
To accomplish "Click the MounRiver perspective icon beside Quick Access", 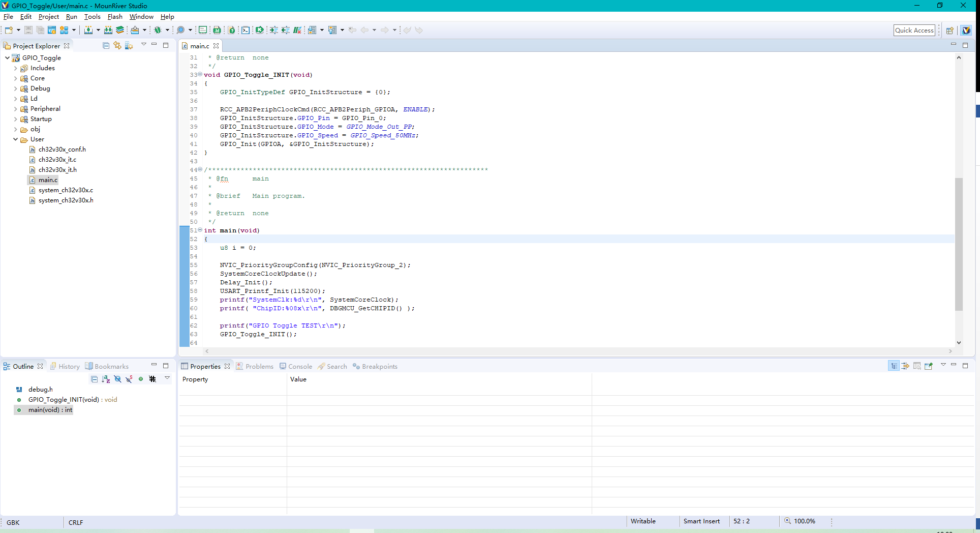I will point(966,31).
